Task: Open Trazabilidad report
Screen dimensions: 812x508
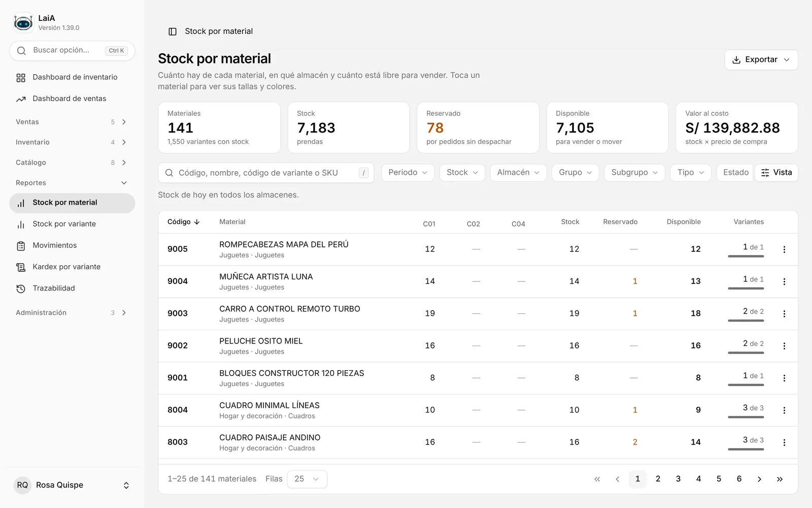Action: coord(72,288)
